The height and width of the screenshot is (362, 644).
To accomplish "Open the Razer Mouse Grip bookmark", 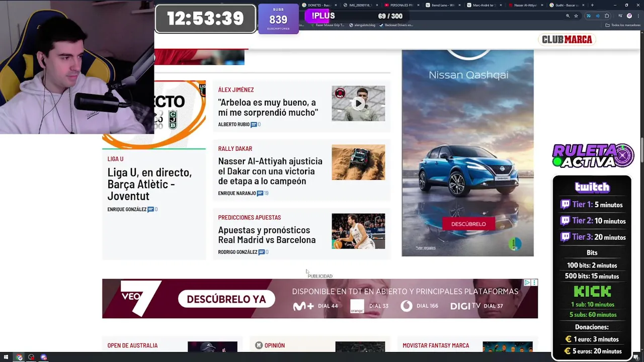I will pyautogui.click(x=328, y=25).
